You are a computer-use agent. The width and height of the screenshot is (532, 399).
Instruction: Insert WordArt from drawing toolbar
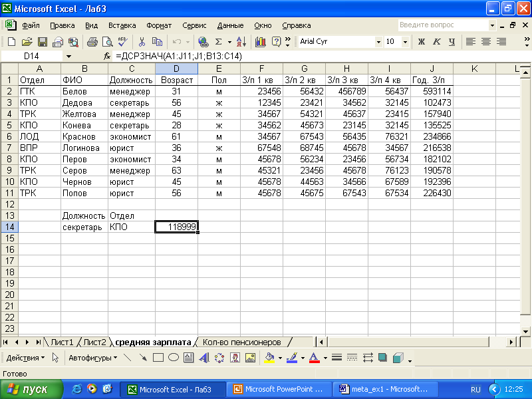[x=203, y=358]
